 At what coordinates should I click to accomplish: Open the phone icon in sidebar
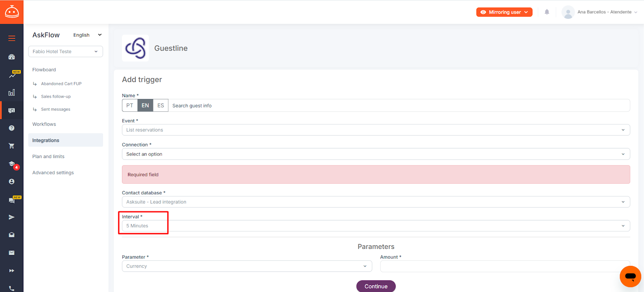point(12,288)
